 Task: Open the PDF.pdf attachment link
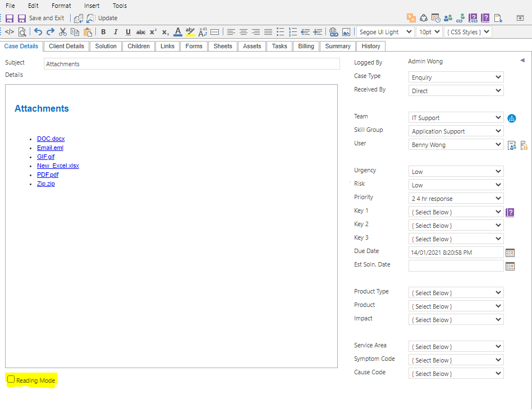(x=48, y=175)
